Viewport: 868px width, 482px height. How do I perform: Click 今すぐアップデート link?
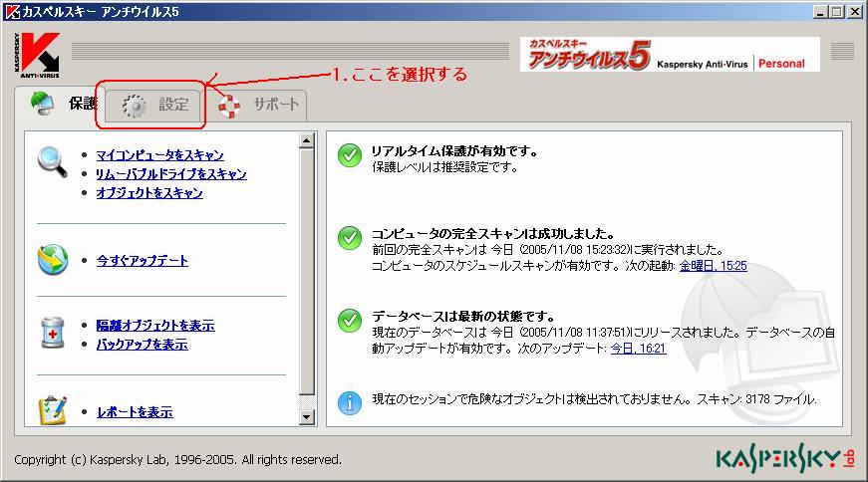(x=143, y=261)
